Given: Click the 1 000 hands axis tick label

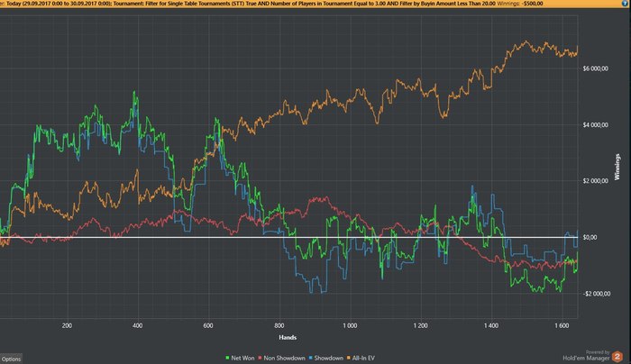Looking at the screenshot, I should coord(350,325).
